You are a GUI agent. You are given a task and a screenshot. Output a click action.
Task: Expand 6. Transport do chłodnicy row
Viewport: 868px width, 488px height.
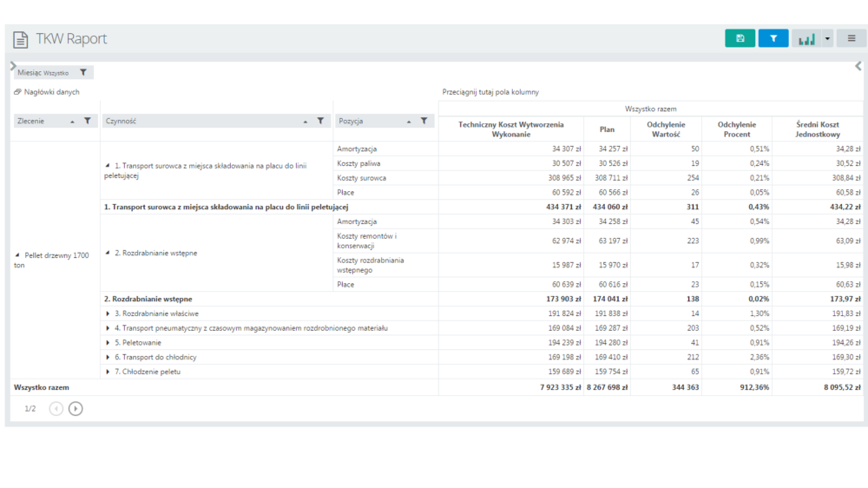point(108,357)
